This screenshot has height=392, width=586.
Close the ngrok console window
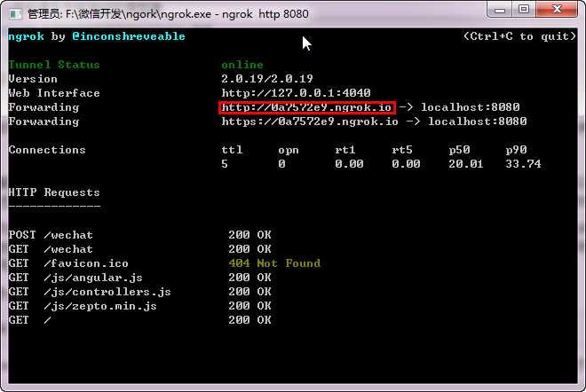(x=557, y=10)
